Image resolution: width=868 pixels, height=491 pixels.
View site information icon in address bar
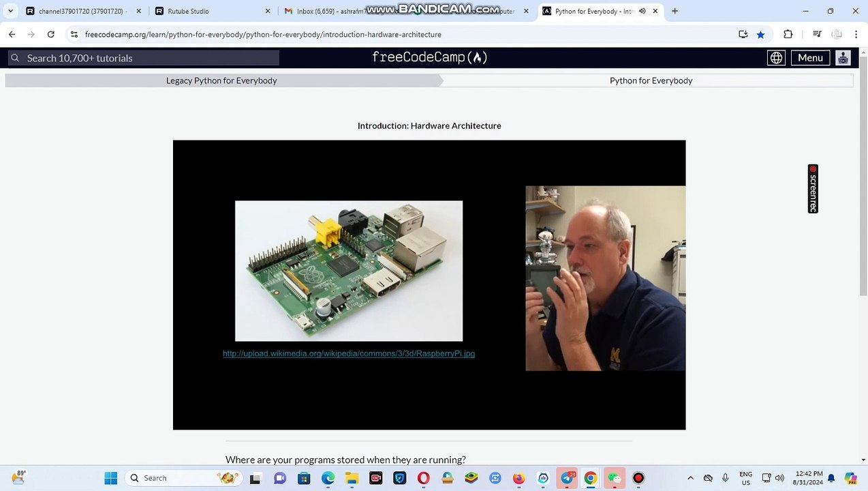[74, 34]
